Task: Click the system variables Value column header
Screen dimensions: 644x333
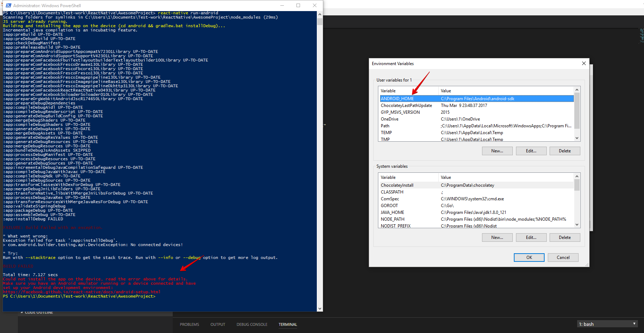Action: 506,177
